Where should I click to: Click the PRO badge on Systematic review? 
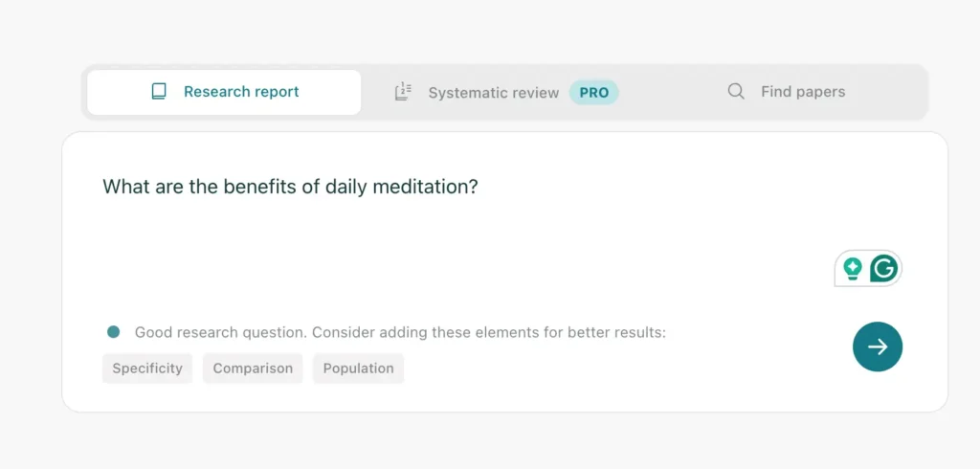click(x=593, y=93)
